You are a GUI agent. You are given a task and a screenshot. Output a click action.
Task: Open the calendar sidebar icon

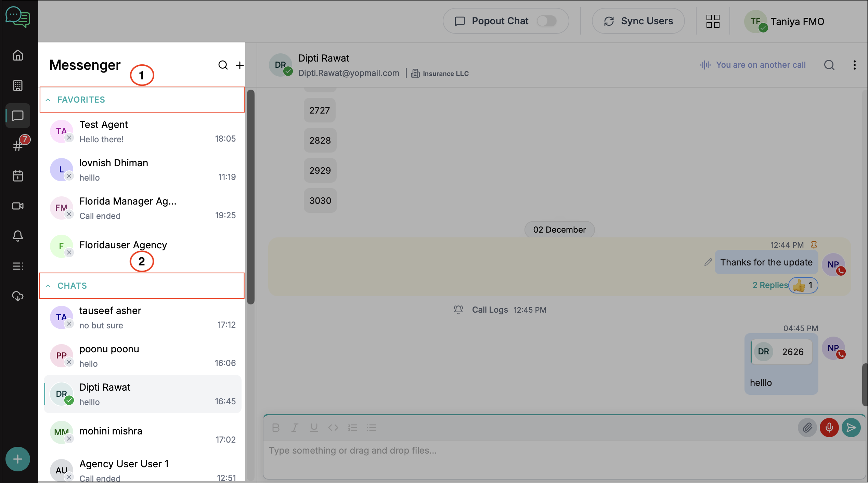(18, 176)
